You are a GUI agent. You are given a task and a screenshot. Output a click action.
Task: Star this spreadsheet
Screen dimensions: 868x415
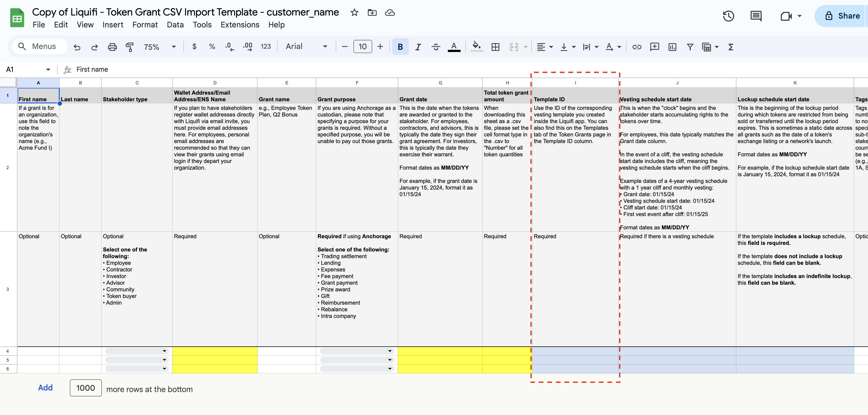[x=354, y=13]
